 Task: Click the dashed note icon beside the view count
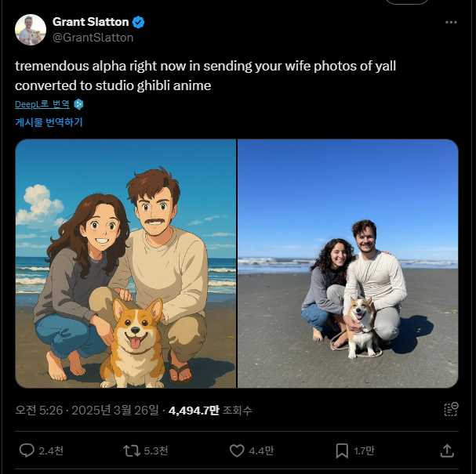click(450, 409)
